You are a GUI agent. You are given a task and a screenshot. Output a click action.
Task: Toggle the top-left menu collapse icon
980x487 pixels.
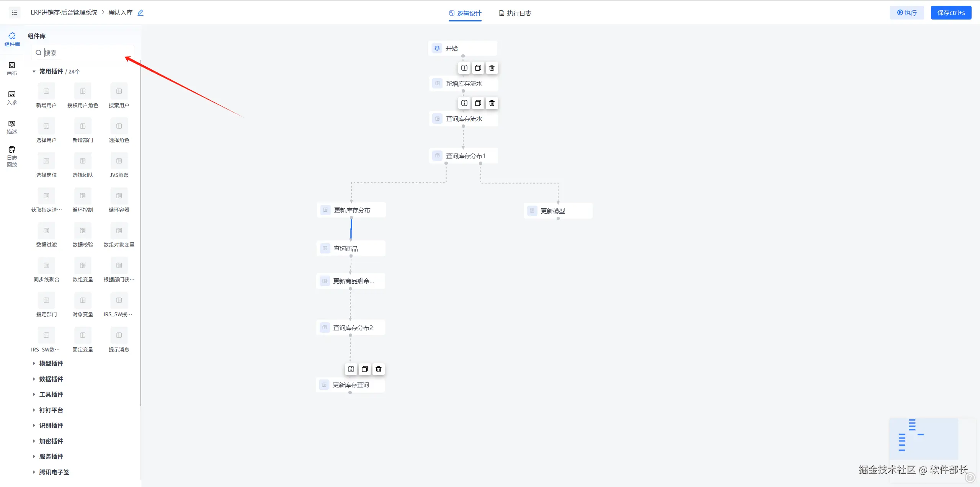click(x=15, y=13)
